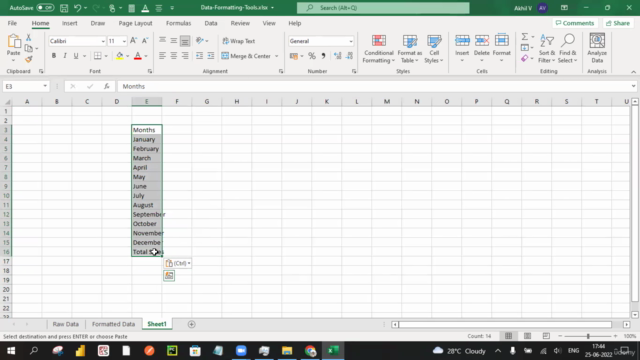Toggle Bold formatting

point(53,56)
